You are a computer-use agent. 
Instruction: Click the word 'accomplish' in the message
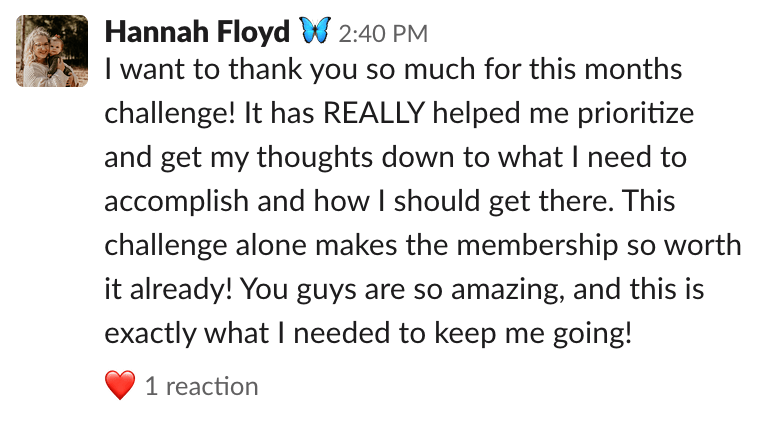point(177,202)
